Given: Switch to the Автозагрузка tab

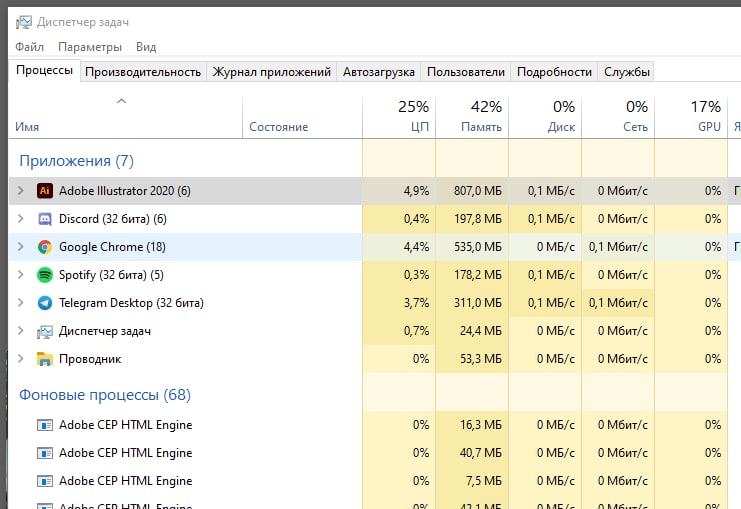Looking at the screenshot, I should point(379,72).
